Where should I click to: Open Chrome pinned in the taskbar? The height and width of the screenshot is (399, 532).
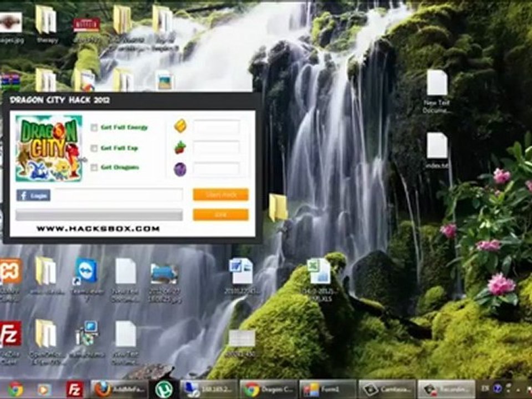tap(16, 390)
